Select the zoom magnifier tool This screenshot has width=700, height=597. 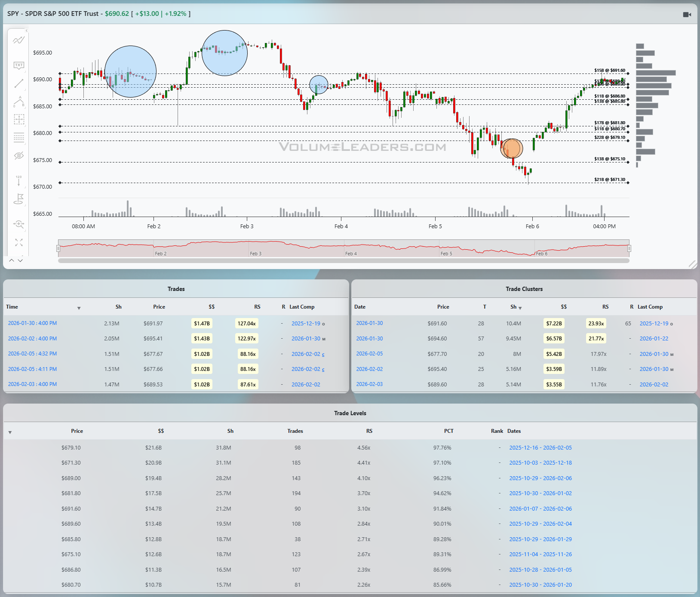click(x=18, y=224)
